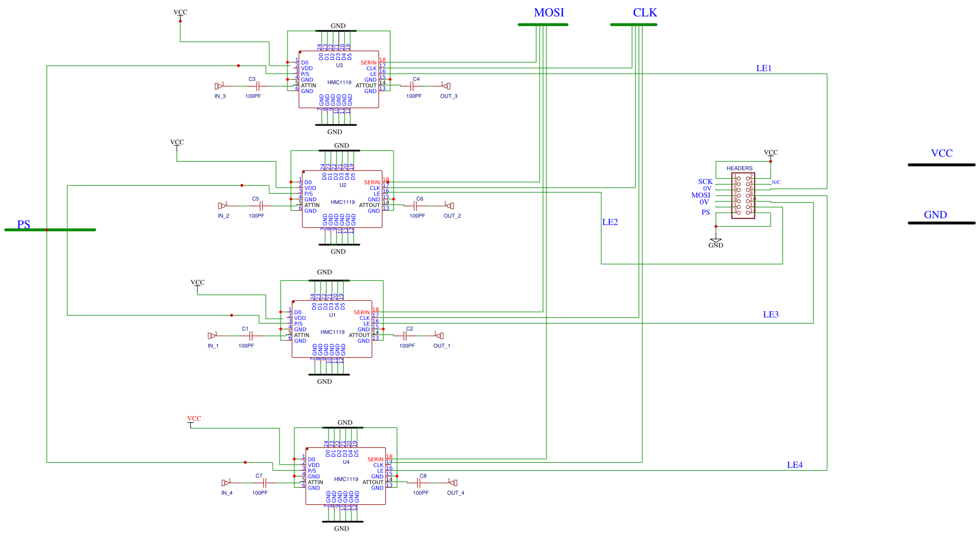Select capacitor C2 symbol
The height and width of the screenshot is (538, 980).
click(x=405, y=336)
